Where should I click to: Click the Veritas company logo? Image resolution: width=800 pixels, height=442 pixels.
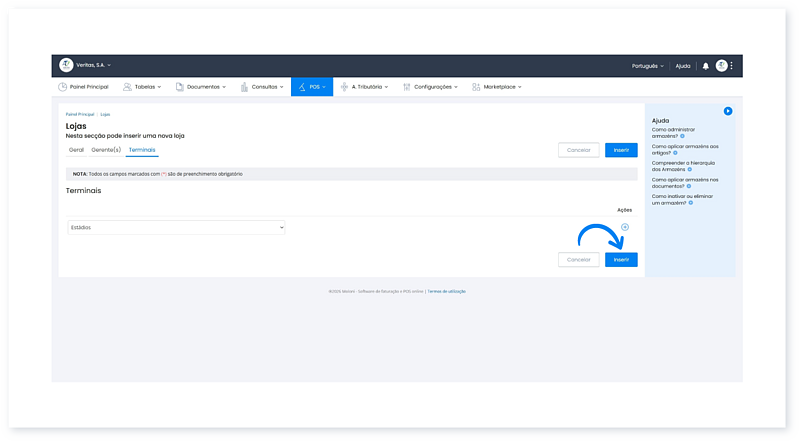[x=66, y=65]
